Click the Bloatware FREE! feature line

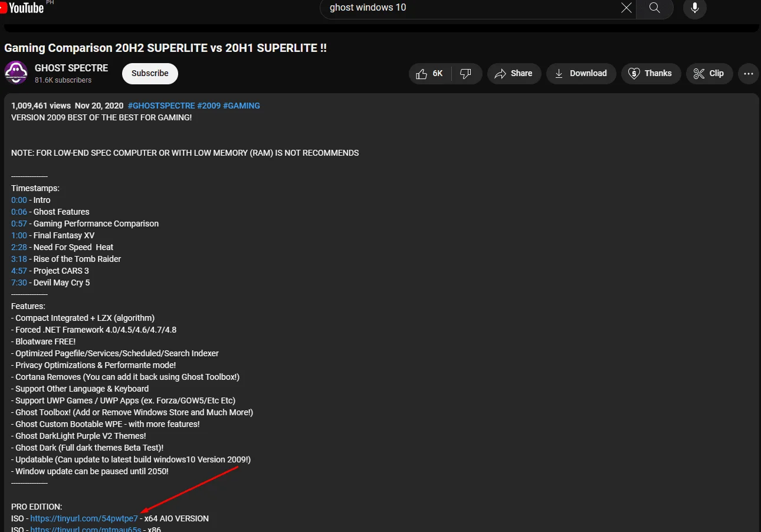point(43,341)
